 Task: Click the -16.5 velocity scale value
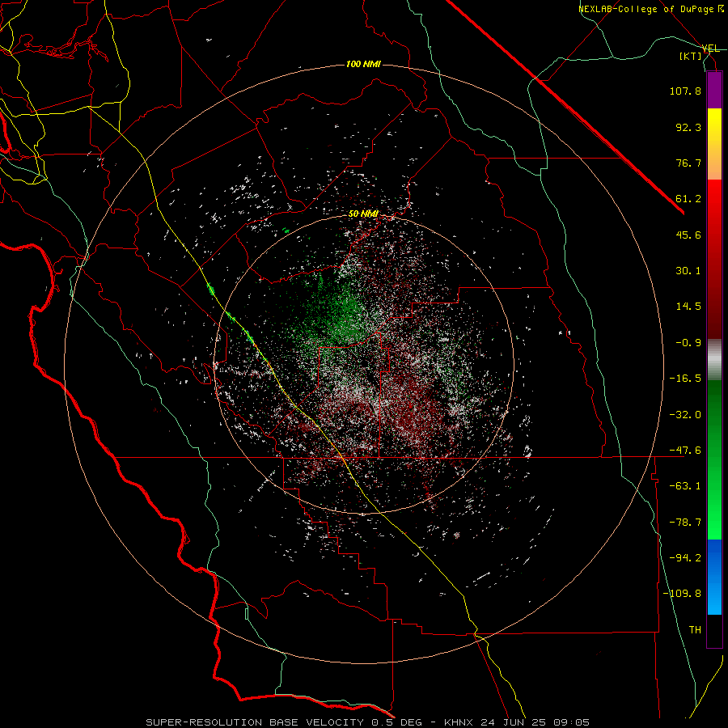[x=685, y=379]
